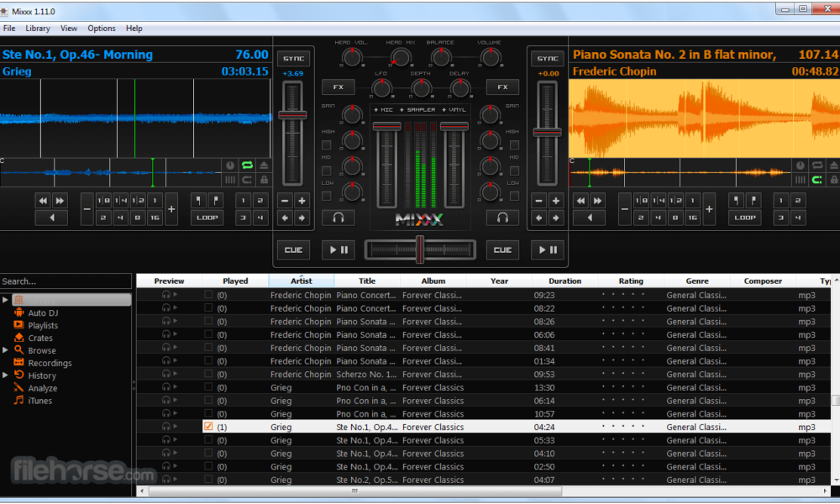The width and height of the screenshot is (840, 504).
Task: Click the horizontal scrollbar of the track table
Action: (355, 491)
